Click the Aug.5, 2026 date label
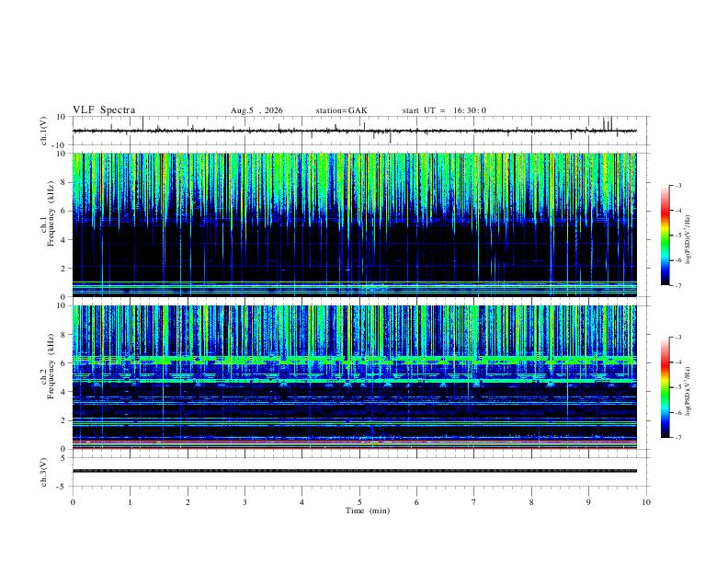This screenshot has height=563, width=728. (256, 110)
